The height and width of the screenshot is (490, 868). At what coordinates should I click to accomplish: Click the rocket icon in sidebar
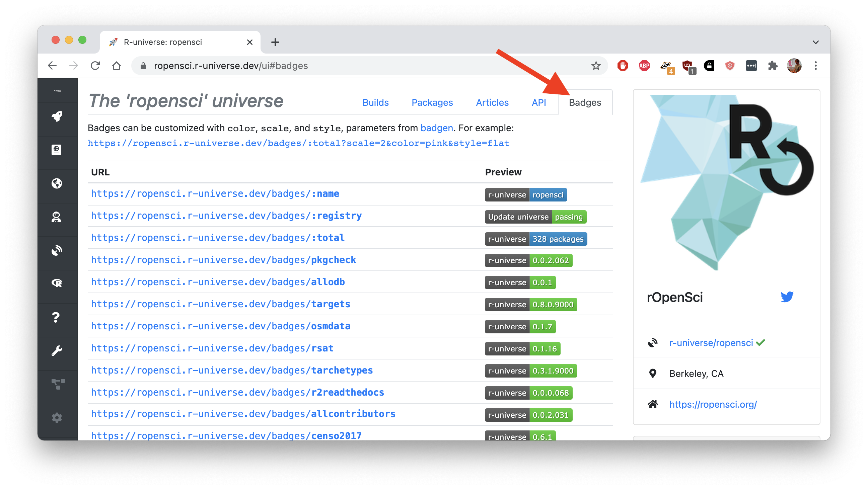point(57,116)
